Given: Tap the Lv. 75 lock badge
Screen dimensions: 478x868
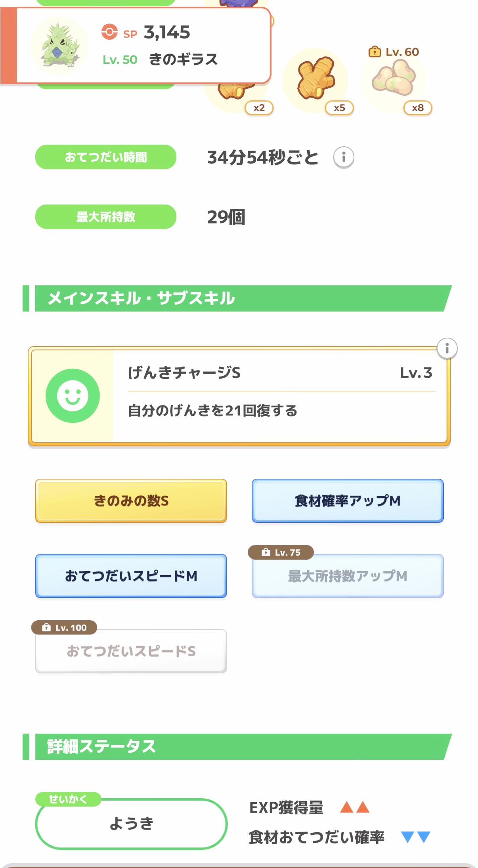Looking at the screenshot, I should (x=281, y=552).
